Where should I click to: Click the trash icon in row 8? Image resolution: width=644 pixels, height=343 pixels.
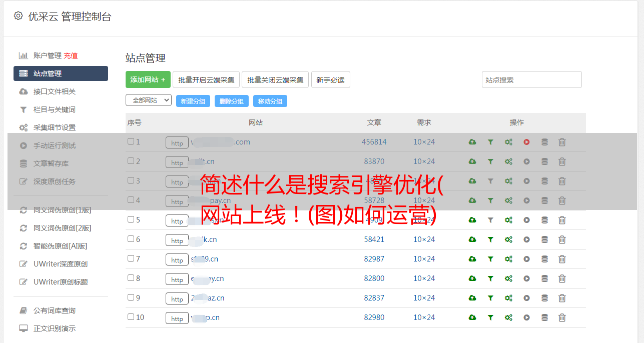pos(562,278)
